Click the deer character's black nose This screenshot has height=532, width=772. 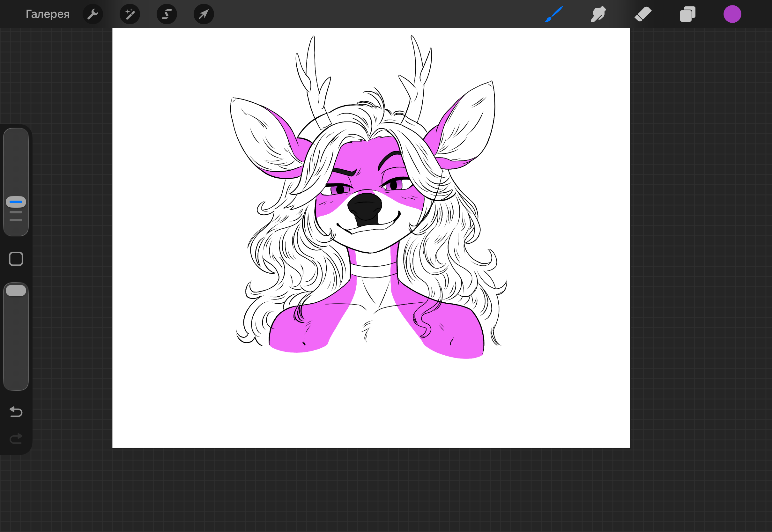(x=365, y=207)
